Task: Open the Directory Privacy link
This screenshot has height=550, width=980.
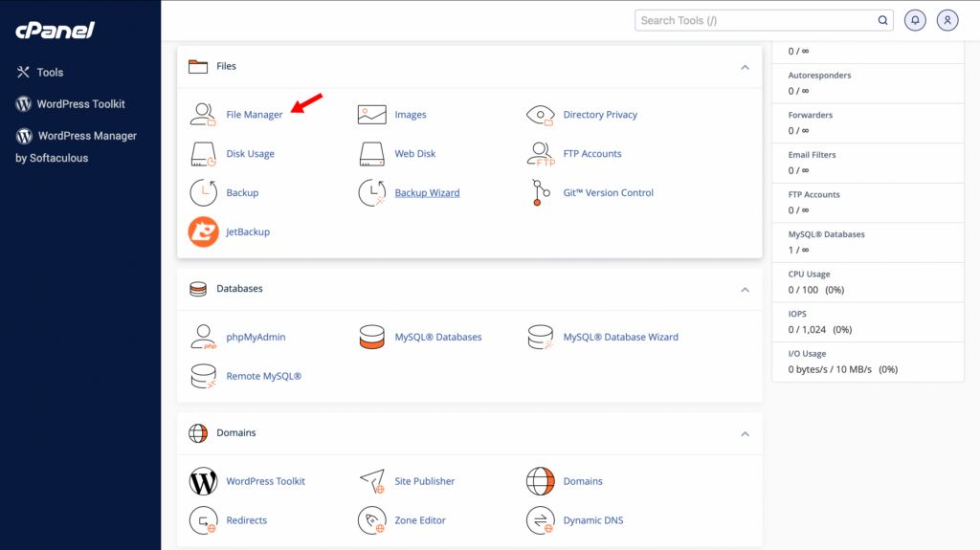Action: point(600,115)
